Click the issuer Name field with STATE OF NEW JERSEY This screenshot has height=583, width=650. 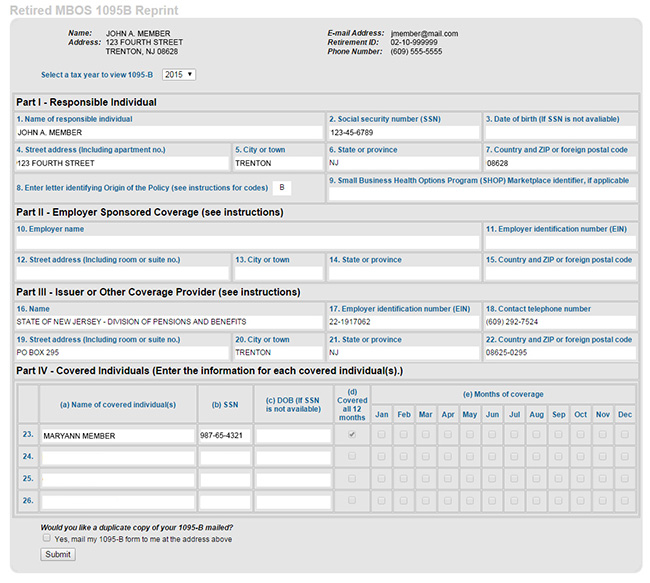coord(169,322)
